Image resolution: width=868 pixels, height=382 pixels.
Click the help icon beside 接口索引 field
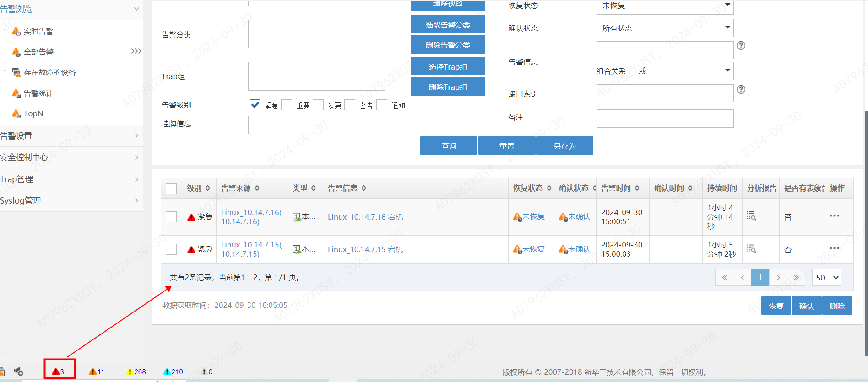(741, 89)
